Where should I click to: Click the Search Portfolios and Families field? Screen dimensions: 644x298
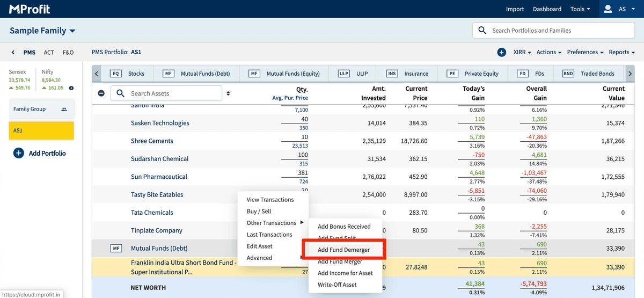pos(553,31)
